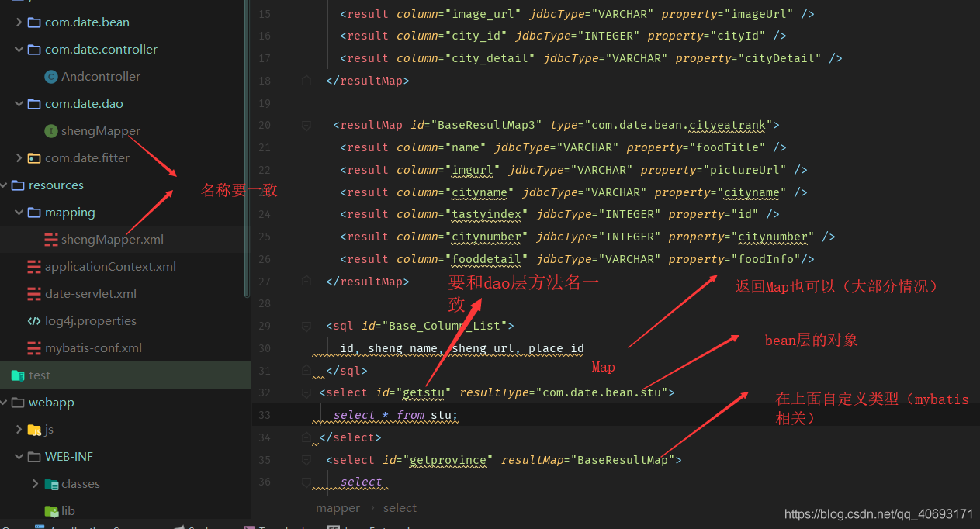Expand the com.date.bean package
The height and width of the screenshot is (529, 980).
pyautogui.click(x=19, y=22)
